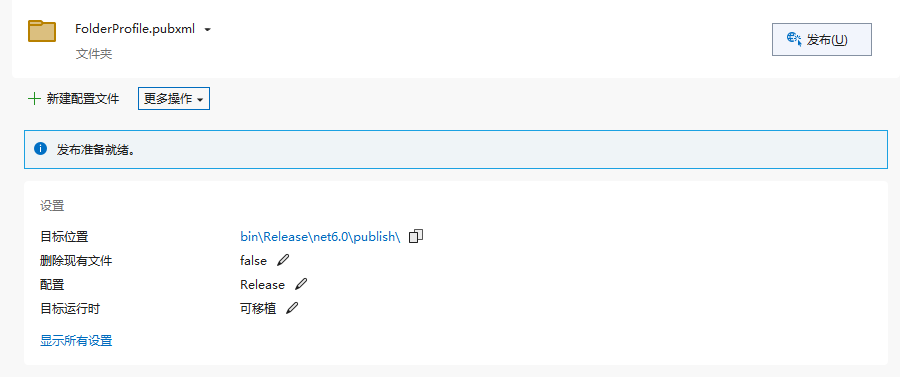Select the FolderProfile.pubxml profile name
The image size is (900, 377).
coord(135,29)
